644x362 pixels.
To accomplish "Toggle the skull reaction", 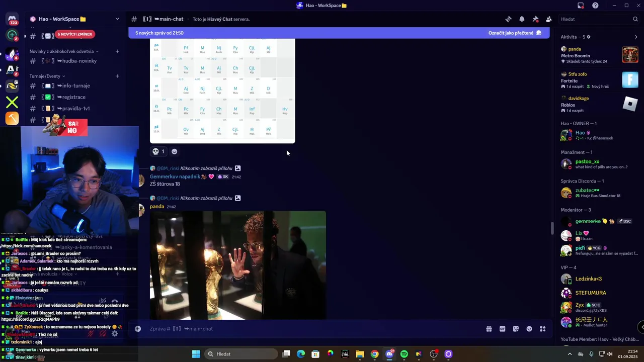I will point(159,151).
